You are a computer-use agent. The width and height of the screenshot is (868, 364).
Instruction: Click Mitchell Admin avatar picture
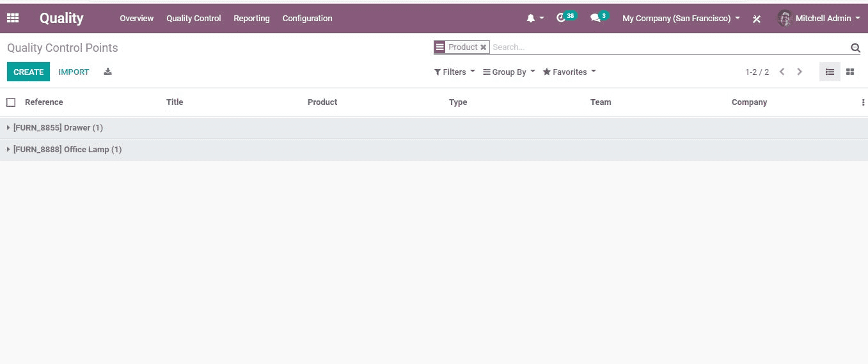785,18
